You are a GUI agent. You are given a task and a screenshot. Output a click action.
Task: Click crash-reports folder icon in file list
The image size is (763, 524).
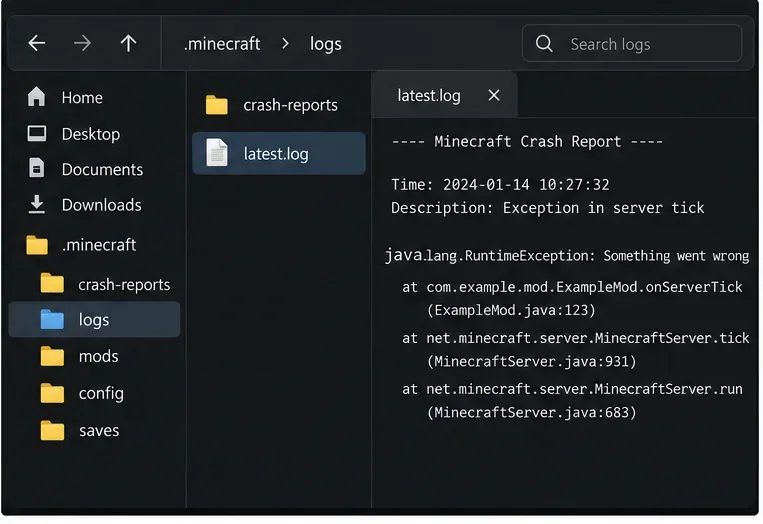point(217,105)
